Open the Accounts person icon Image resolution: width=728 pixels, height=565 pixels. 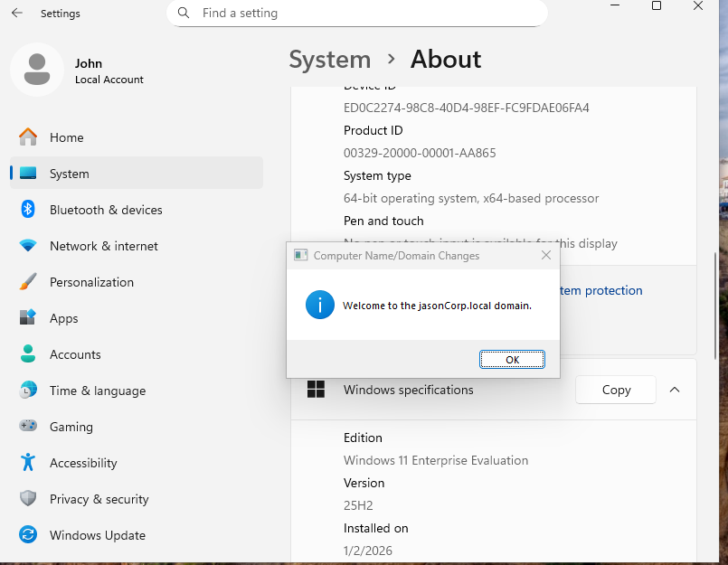tap(28, 354)
